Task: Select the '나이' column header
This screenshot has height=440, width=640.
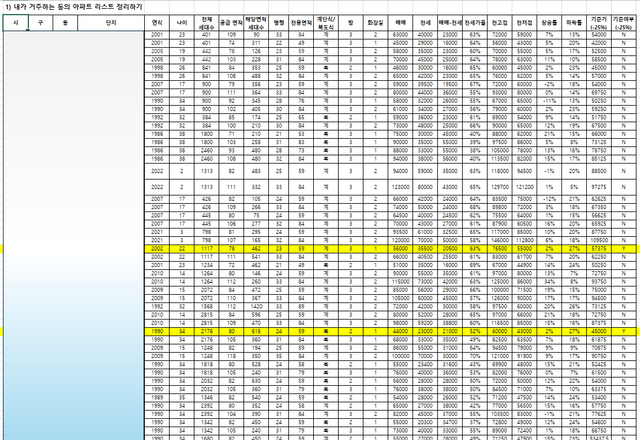Action: pyautogui.click(x=182, y=23)
